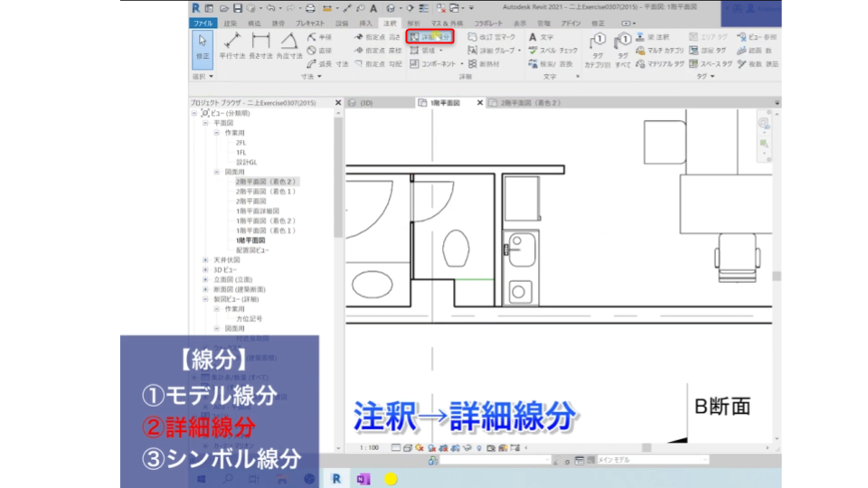Expand the 天井伏図 tree node
Viewport: 868px width, 488px height.
coord(206,259)
